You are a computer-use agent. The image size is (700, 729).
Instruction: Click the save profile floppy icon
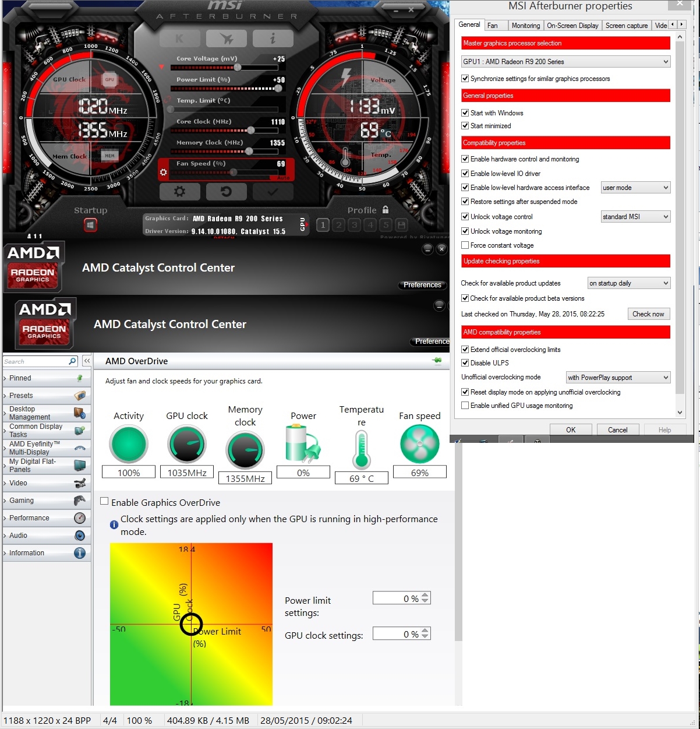coord(401,225)
